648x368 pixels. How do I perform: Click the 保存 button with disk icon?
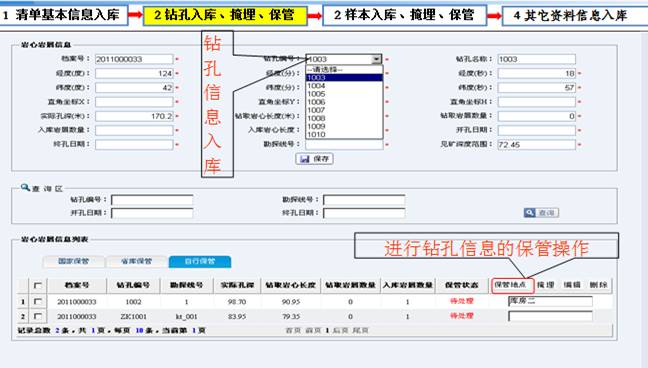tap(314, 159)
